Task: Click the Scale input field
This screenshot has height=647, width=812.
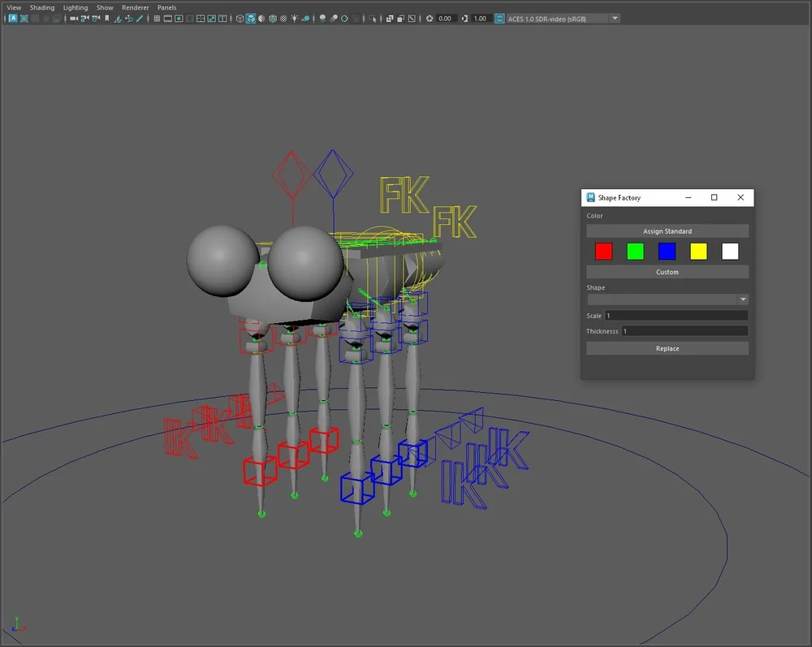Action: (x=676, y=315)
